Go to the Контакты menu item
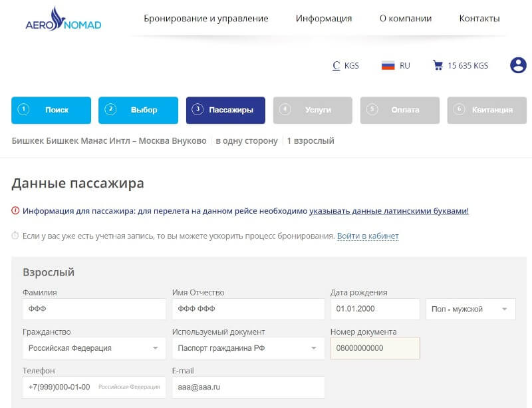This screenshot has width=532, height=408. click(479, 19)
